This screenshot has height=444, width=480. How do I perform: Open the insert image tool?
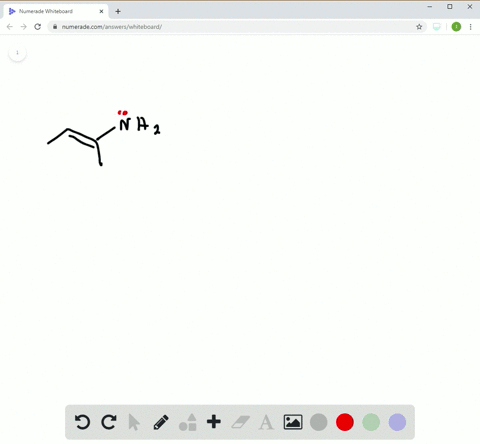(x=293, y=422)
